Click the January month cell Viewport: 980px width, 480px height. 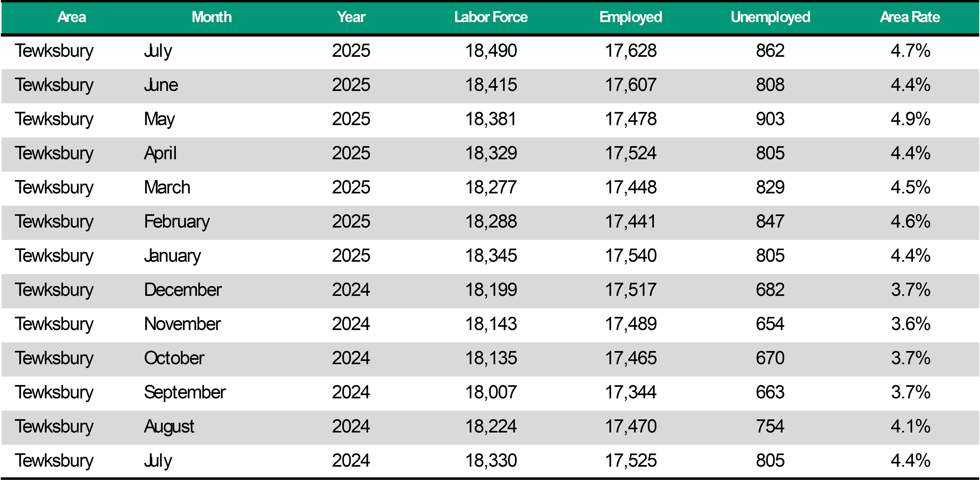(x=172, y=256)
